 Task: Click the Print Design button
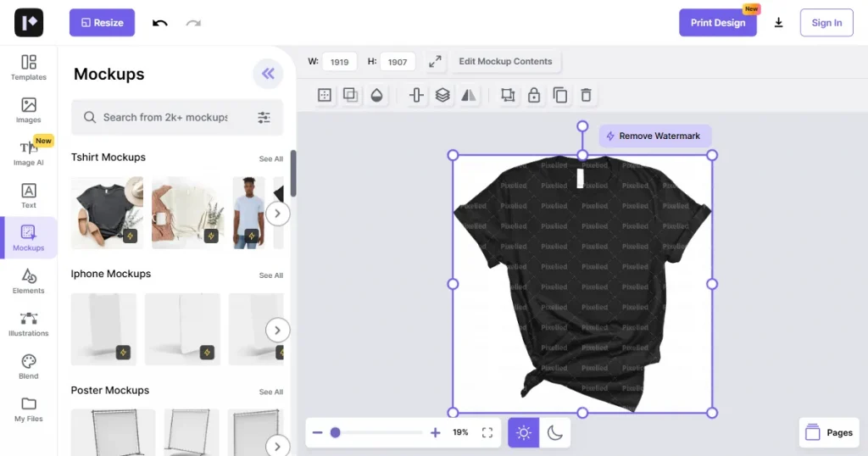tap(718, 23)
